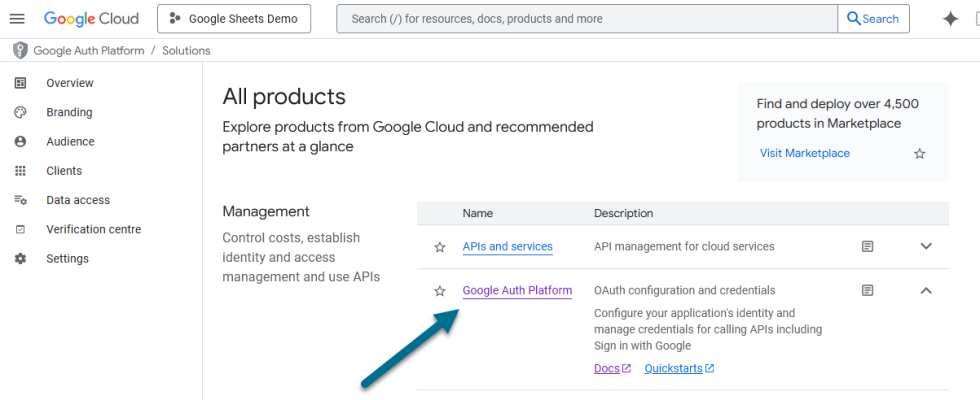The width and height of the screenshot is (980, 400).
Task: Click the Visit Marketplace link
Action: tap(804, 153)
